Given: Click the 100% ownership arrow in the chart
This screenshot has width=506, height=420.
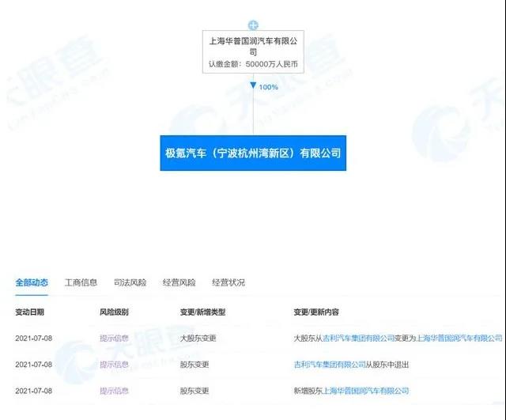Looking at the screenshot, I should point(253,85).
